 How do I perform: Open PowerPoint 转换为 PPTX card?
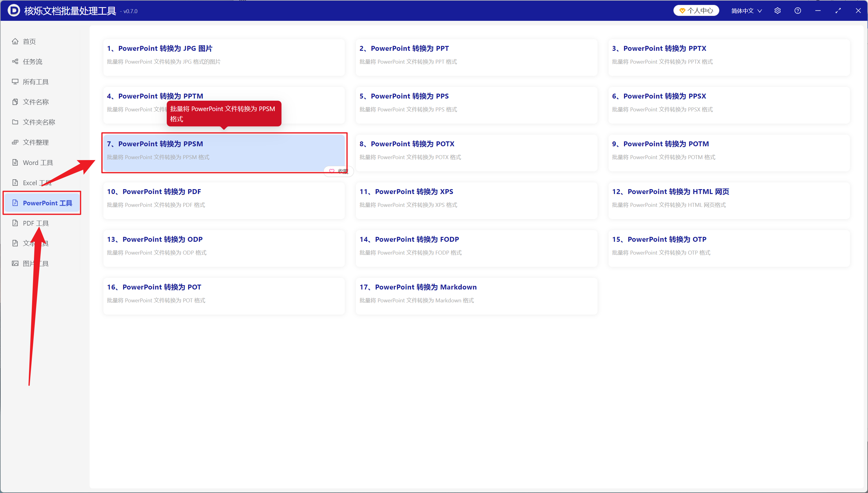point(729,57)
